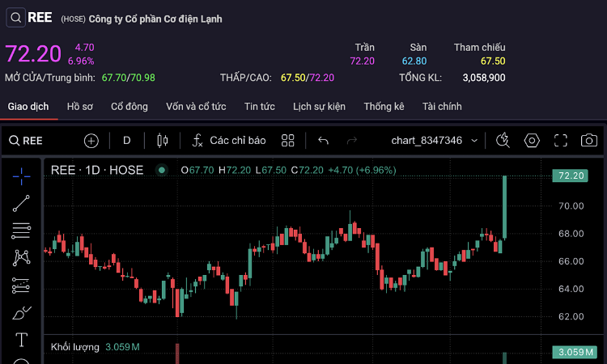Open the D timeframe interval selector
607x364 pixels.
127,141
